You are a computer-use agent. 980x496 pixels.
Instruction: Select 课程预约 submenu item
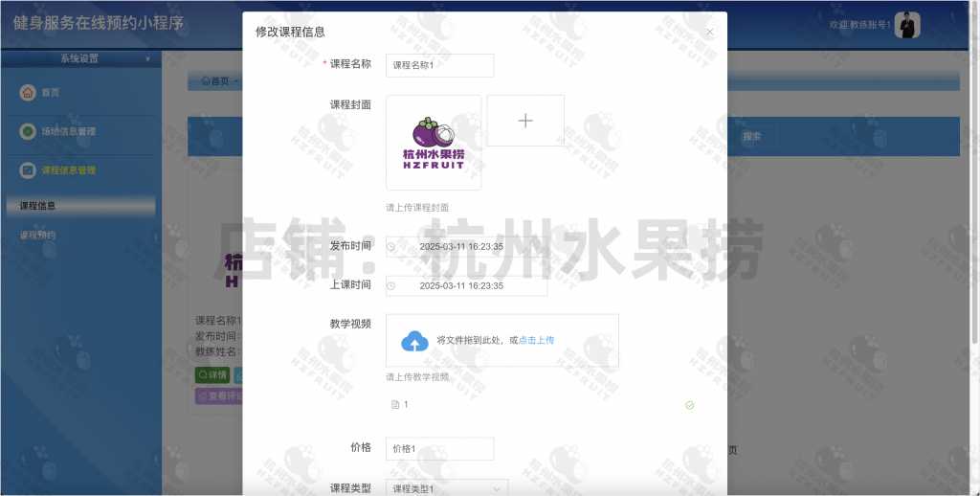tap(37, 236)
